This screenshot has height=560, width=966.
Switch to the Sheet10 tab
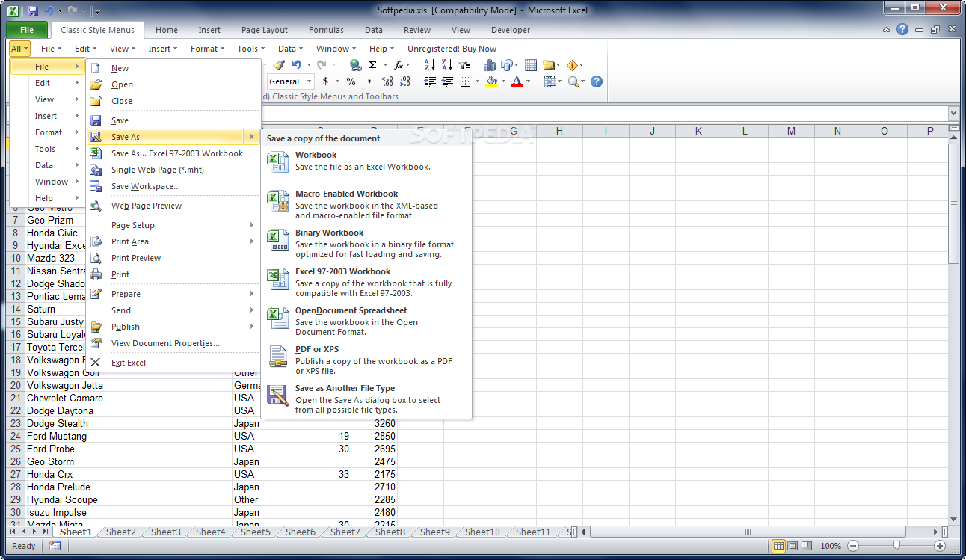tap(482, 532)
